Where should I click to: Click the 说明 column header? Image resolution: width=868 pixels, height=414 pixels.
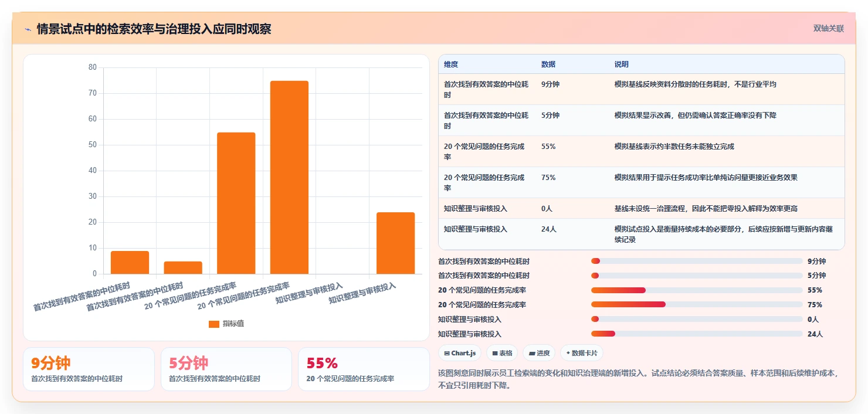pos(621,64)
